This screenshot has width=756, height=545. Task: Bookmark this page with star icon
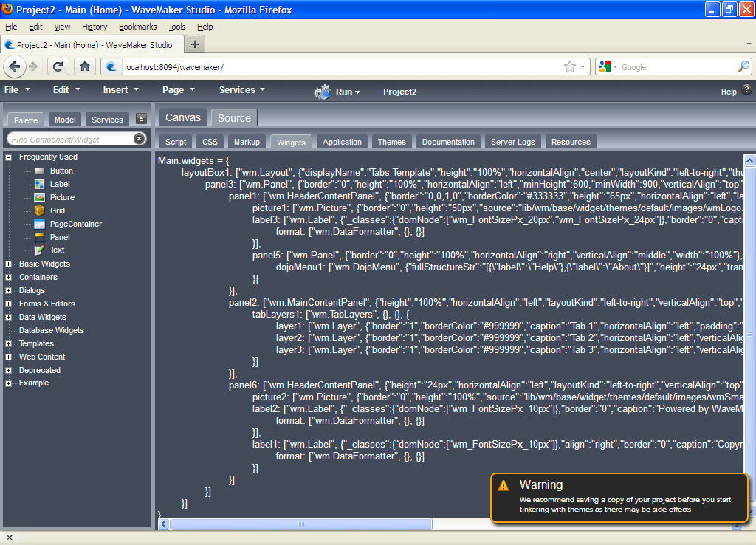(570, 66)
